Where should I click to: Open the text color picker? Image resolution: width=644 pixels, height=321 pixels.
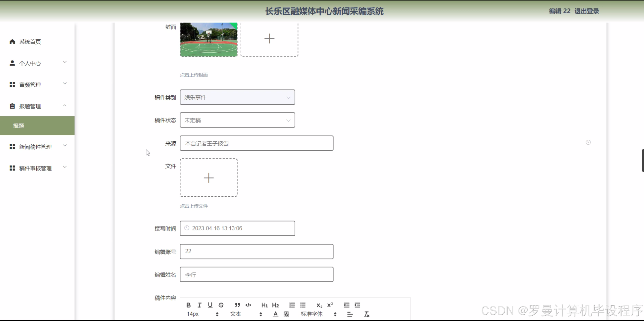[275, 314]
